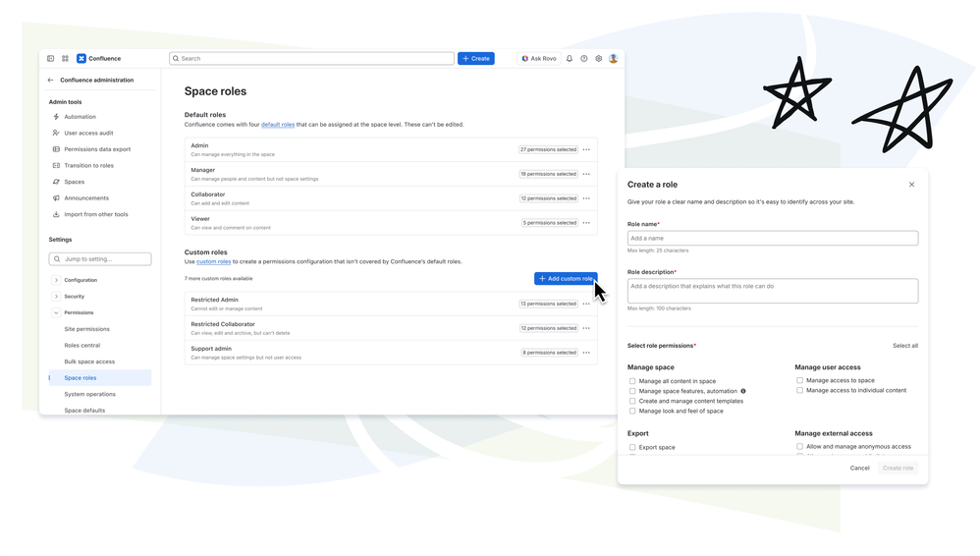Open Spaces in Admin tools
The height and width of the screenshot is (556, 980).
[x=74, y=182]
